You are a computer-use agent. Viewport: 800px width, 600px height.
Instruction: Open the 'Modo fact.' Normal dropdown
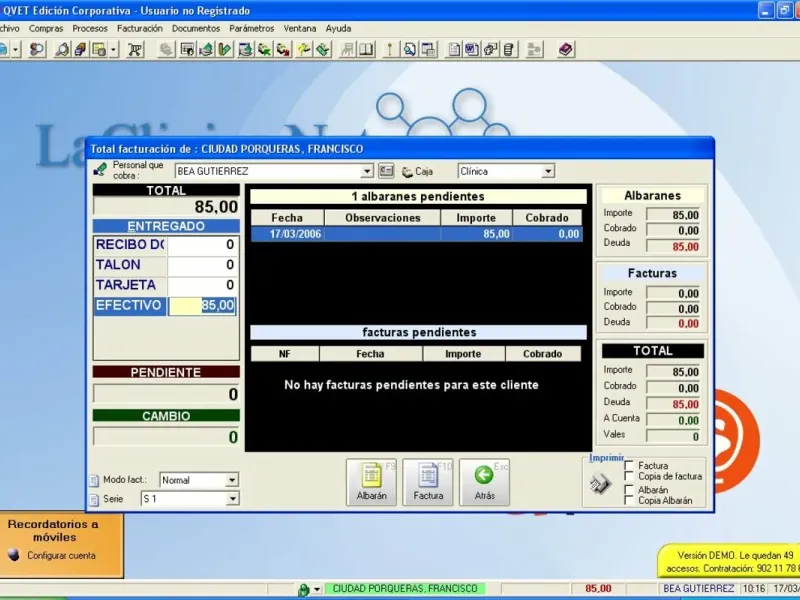coord(232,480)
